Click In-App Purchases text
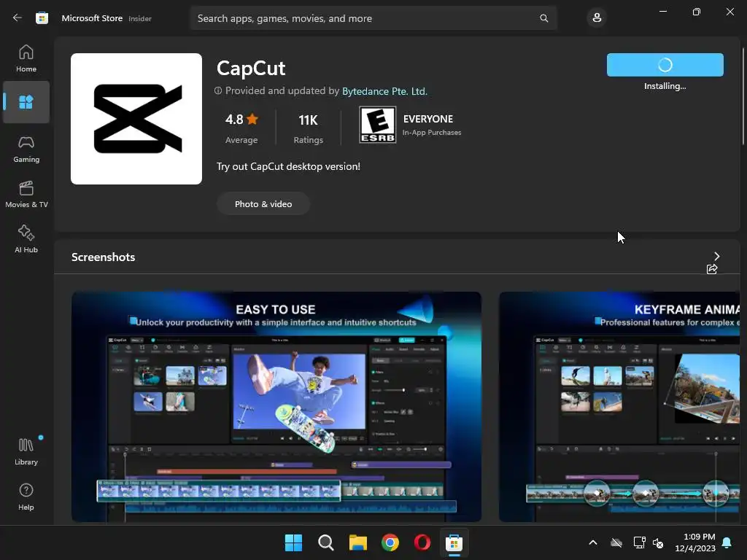Screen dimensions: 747x560 pyautogui.click(x=432, y=133)
